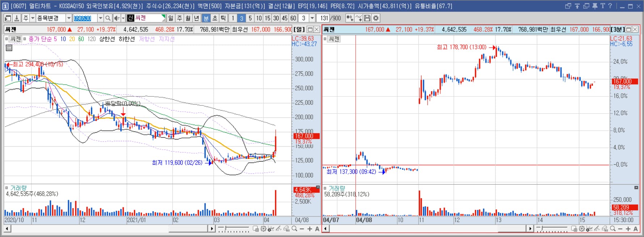Select the 5 minute interval button

(x=250, y=18)
